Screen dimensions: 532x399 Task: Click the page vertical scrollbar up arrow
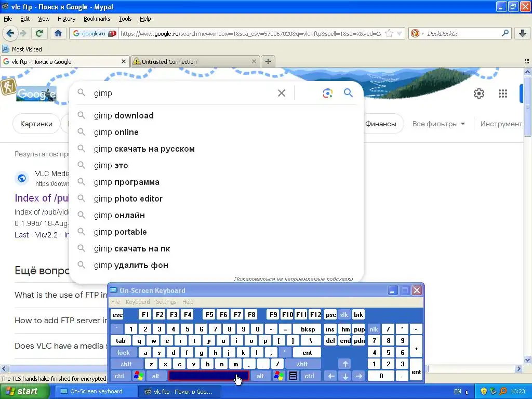tap(527, 72)
